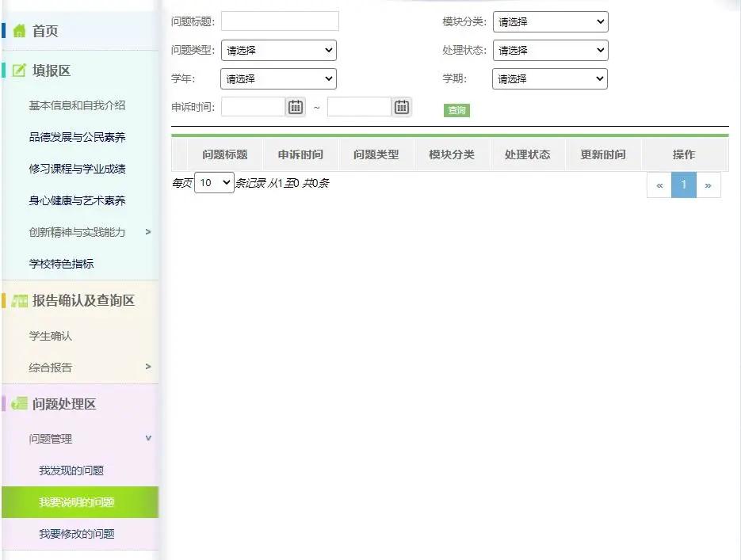Image resolution: width=741 pixels, height=560 pixels.
Task: Expand the 创新精神与实践能力 submenu arrow
Action: (148, 233)
